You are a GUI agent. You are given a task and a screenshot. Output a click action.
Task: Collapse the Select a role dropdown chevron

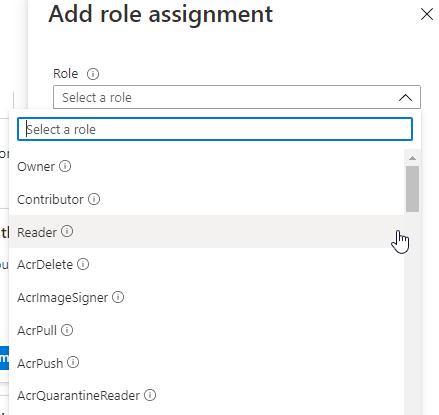tap(405, 98)
